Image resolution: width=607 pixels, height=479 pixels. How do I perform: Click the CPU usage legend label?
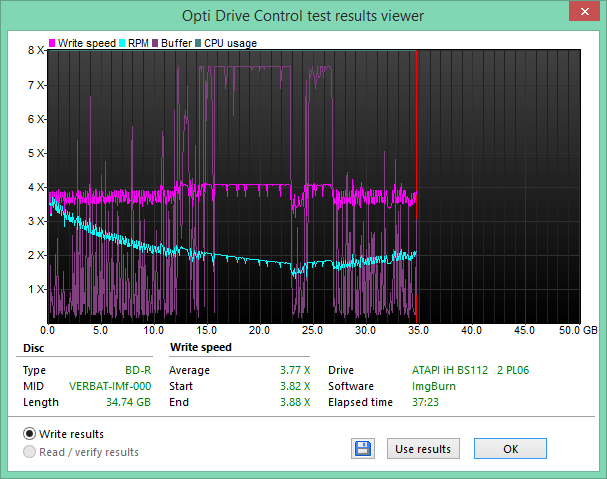[230, 43]
